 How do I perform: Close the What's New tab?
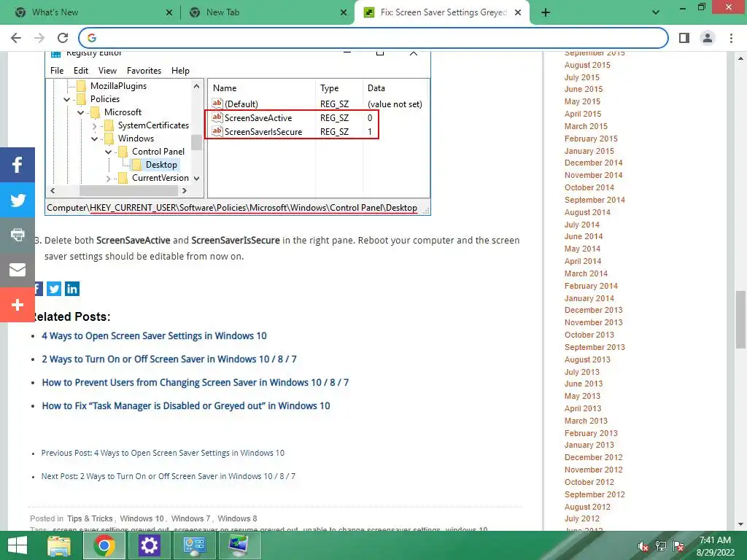coord(169,13)
